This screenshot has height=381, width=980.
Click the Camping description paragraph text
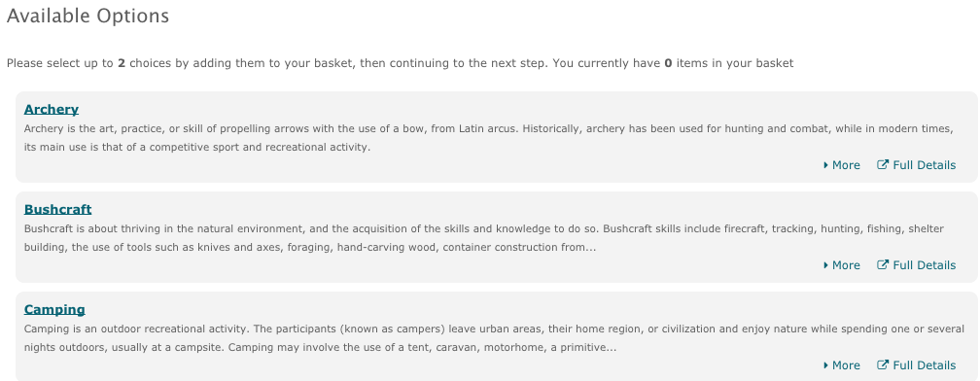point(494,338)
